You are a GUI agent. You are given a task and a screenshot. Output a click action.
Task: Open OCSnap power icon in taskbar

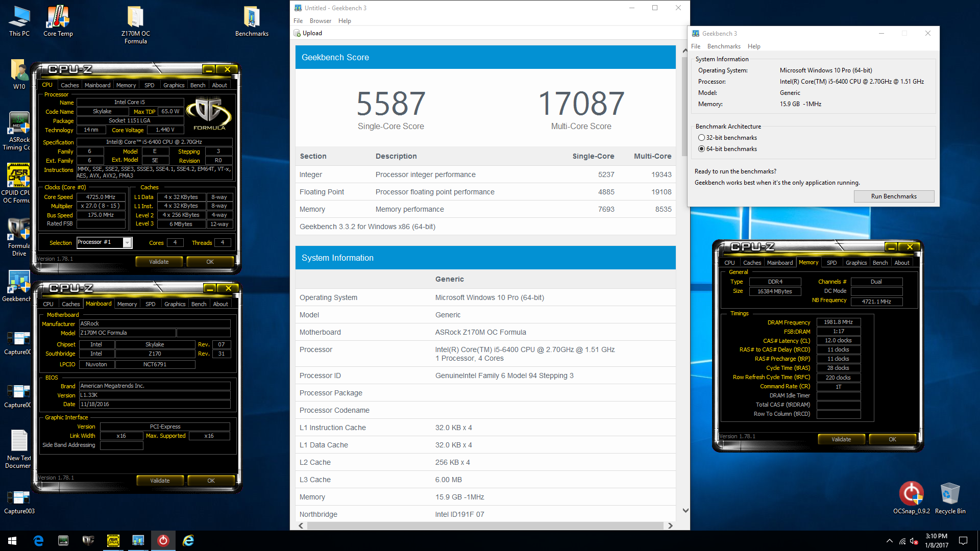point(163,541)
